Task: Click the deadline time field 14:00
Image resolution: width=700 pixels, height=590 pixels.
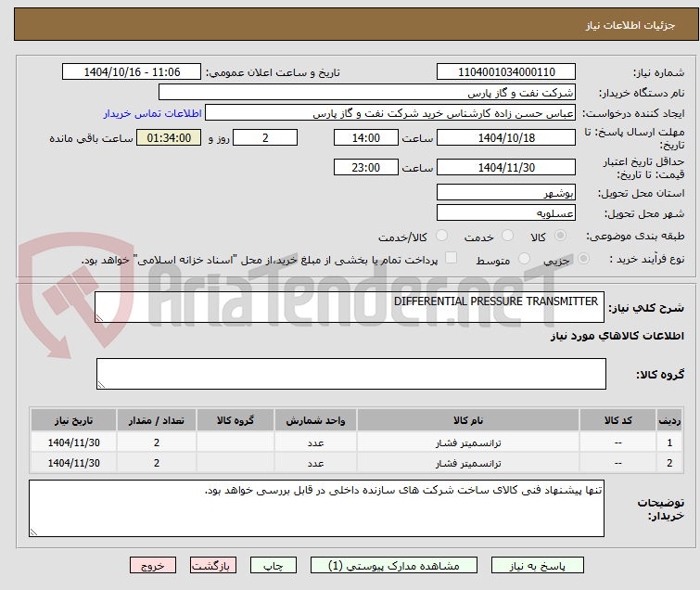Action: 366,137
